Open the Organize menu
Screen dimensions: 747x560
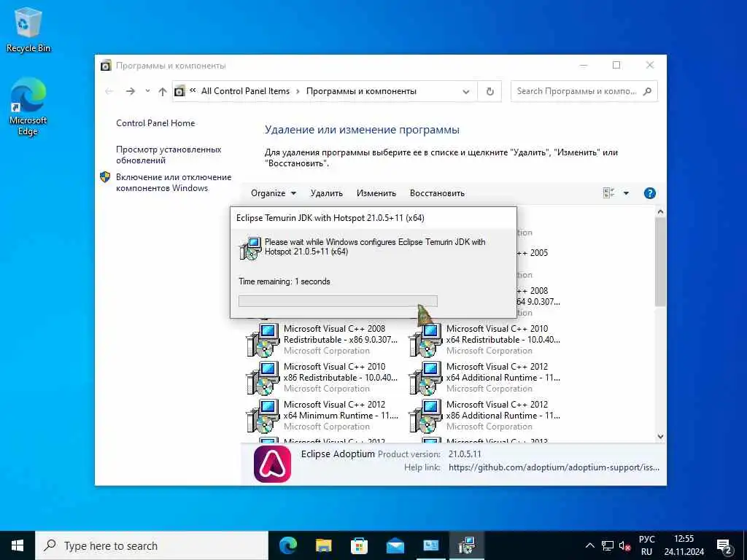pyautogui.click(x=274, y=192)
